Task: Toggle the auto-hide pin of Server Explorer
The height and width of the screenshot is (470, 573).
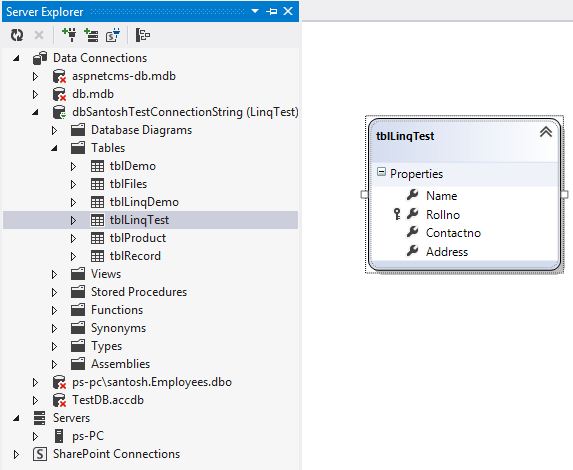Action: tap(272, 11)
